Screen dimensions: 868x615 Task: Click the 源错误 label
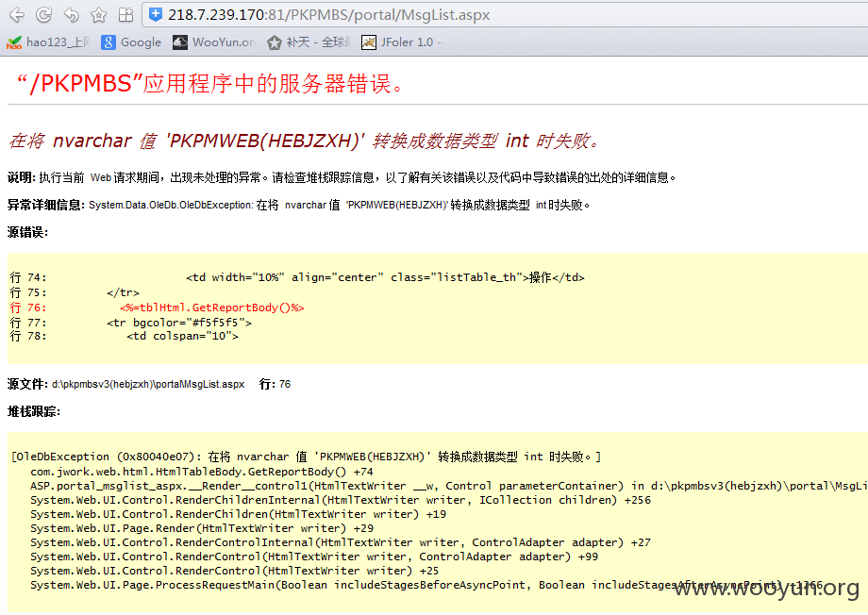(x=27, y=232)
